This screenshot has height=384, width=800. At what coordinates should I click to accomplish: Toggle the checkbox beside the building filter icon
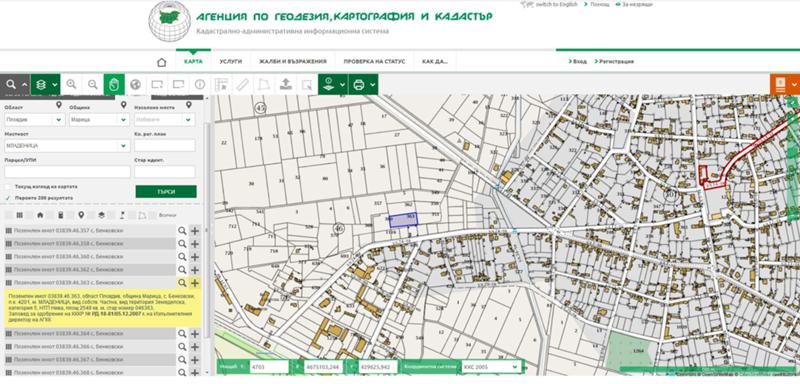(x=50, y=215)
